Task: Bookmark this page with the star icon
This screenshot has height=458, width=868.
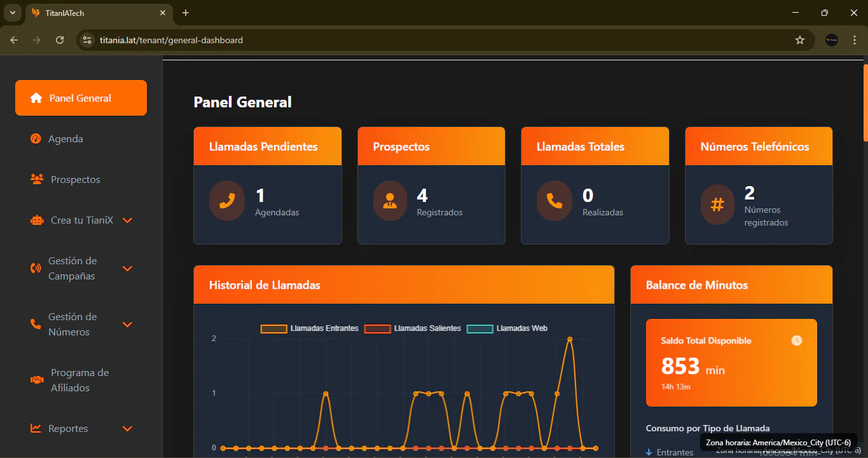Action: [x=800, y=40]
